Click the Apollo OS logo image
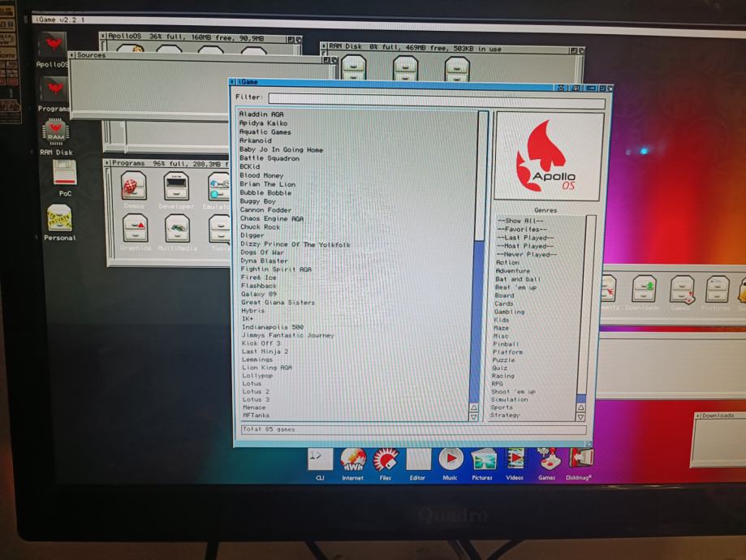Viewport: 746px width, 560px height. point(549,156)
